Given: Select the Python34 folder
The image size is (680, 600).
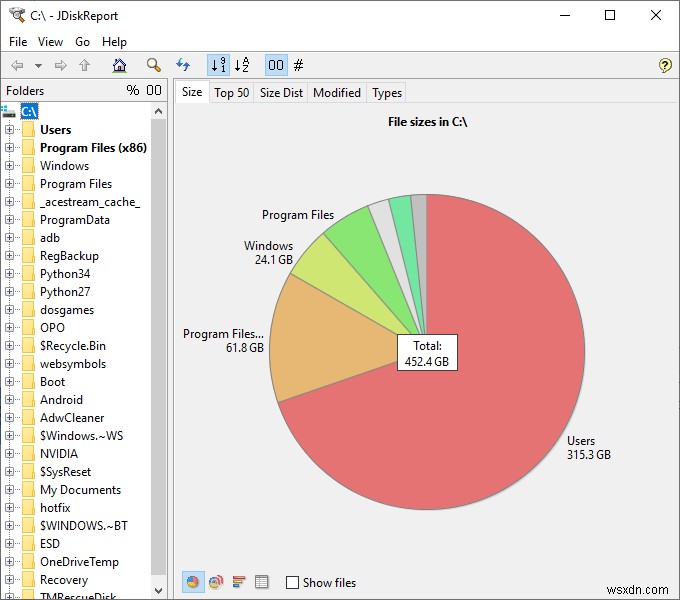Looking at the screenshot, I should (x=65, y=274).
